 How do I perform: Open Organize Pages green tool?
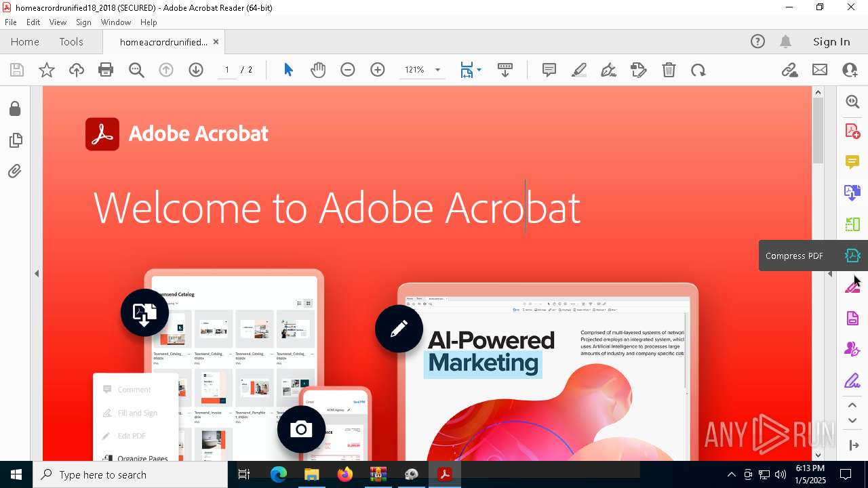click(x=852, y=224)
